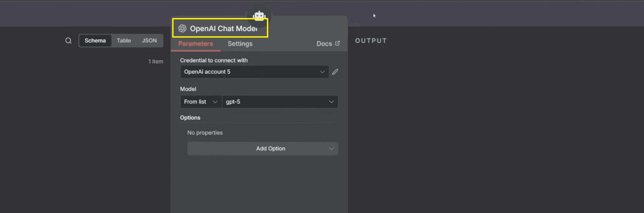Click the search magnifier icon in input panel
The height and width of the screenshot is (213, 644).
pyautogui.click(x=68, y=41)
